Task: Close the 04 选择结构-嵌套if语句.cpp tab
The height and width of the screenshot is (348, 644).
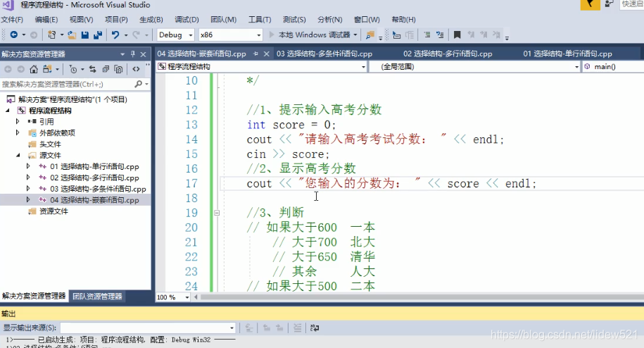Action: pyautogui.click(x=267, y=54)
